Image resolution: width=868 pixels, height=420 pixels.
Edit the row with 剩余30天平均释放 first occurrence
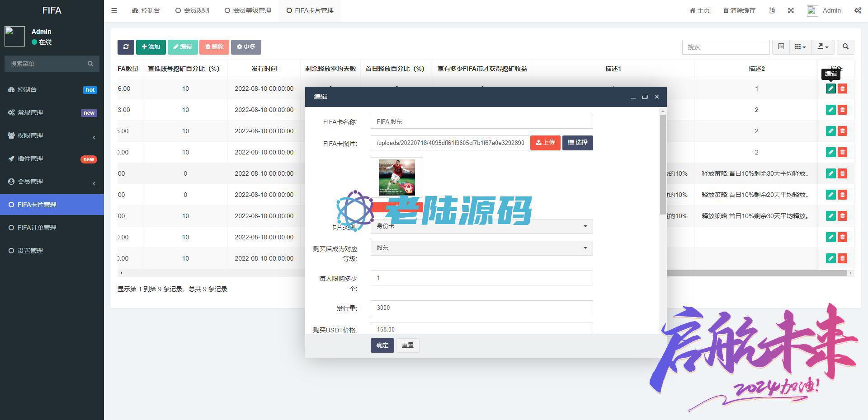(830, 173)
